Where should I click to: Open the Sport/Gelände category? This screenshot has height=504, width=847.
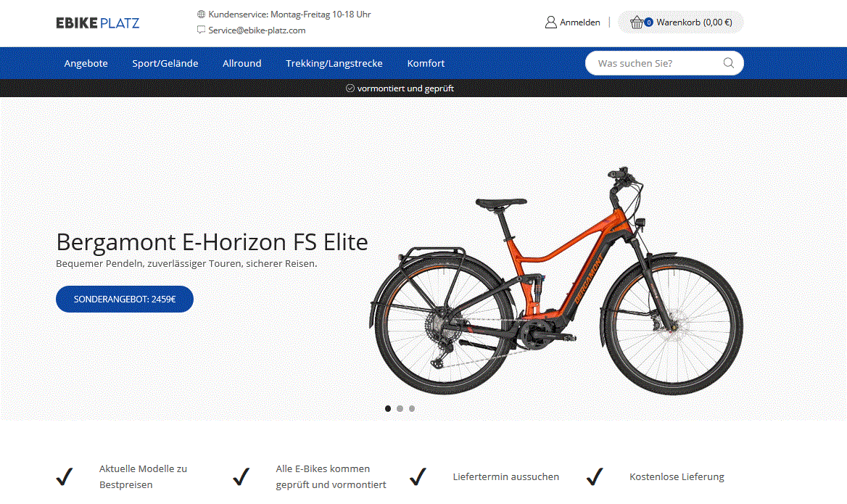point(165,63)
